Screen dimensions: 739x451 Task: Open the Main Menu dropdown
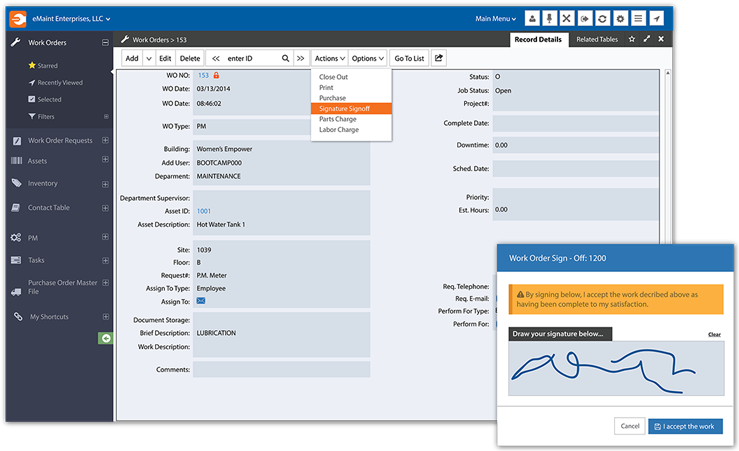[496, 19]
